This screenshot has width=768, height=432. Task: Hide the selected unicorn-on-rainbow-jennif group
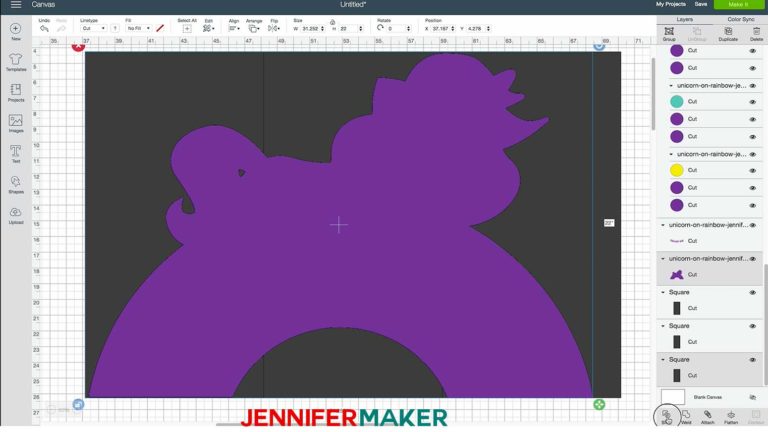tap(753, 259)
